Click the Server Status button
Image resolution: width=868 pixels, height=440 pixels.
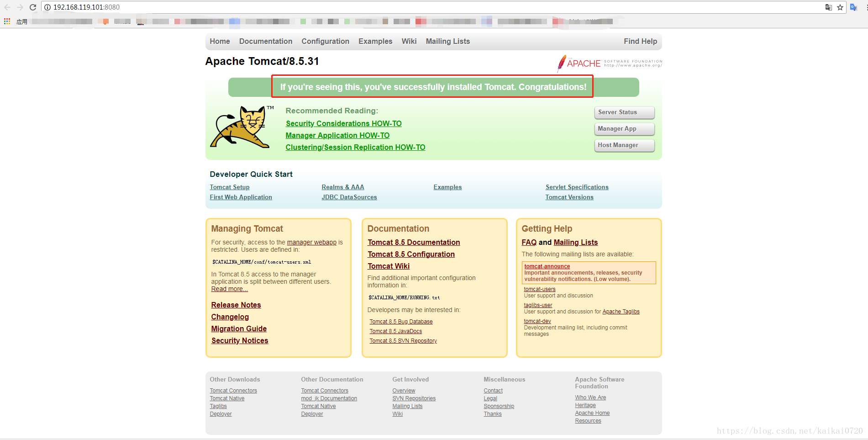point(624,112)
